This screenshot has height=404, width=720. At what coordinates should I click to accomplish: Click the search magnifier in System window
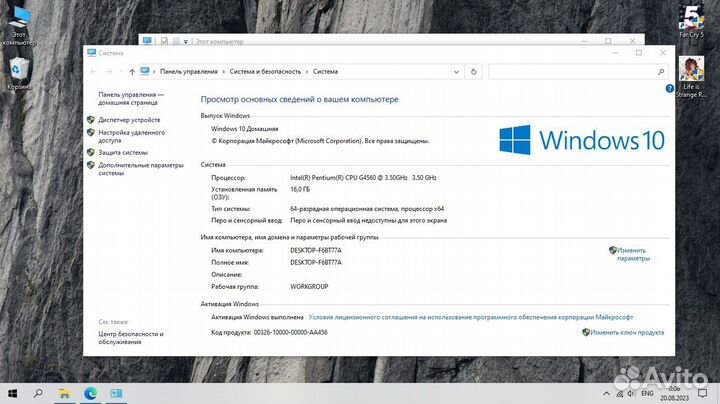(x=661, y=72)
